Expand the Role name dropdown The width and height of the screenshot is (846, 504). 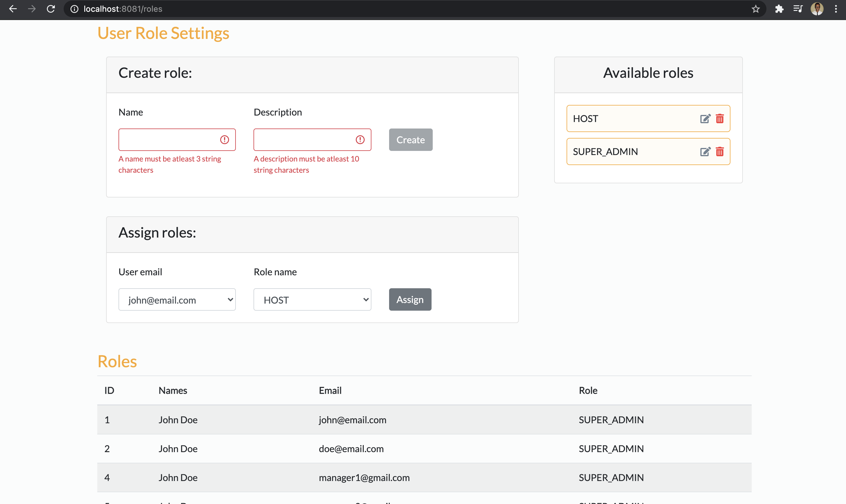(312, 299)
